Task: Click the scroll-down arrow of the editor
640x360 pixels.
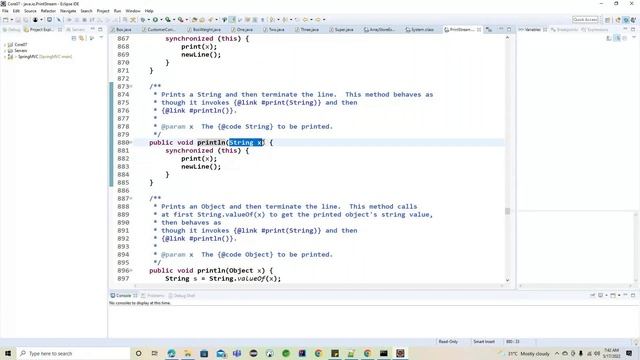Action: click(507, 280)
